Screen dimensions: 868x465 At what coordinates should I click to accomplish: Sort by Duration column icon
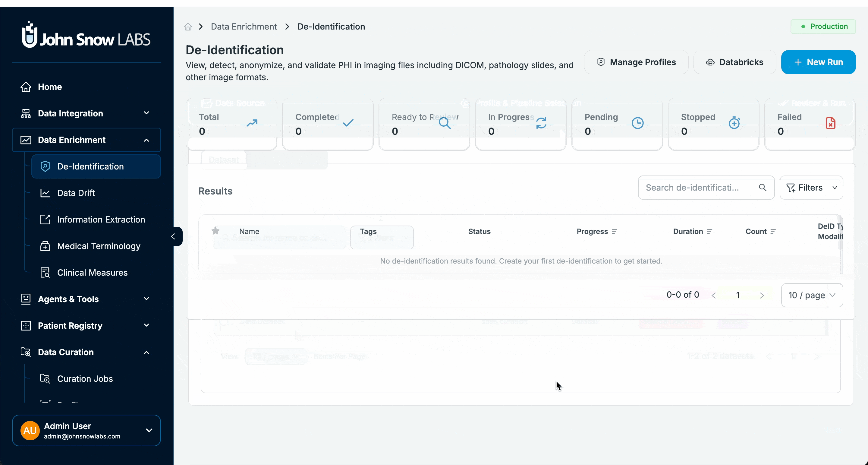pyautogui.click(x=710, y=232)
